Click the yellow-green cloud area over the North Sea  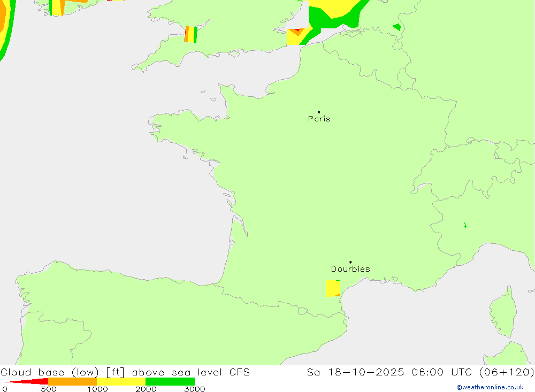click(x=337, y=10)
